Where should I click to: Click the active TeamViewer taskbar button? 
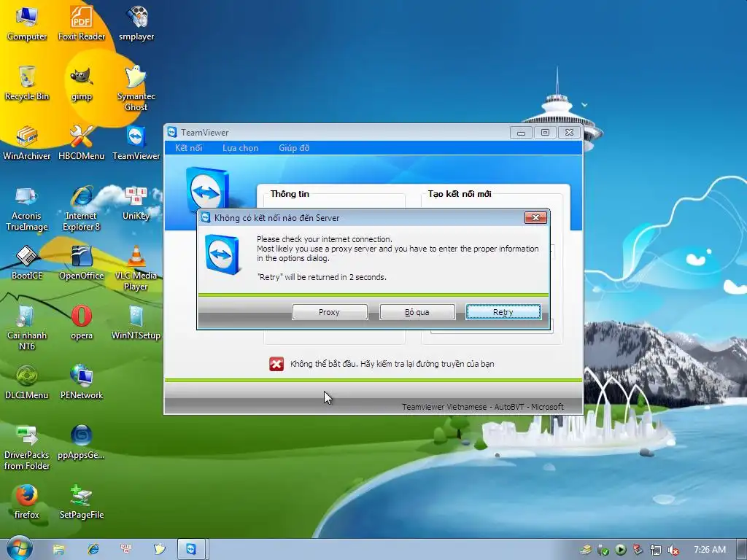coord(192,550)
